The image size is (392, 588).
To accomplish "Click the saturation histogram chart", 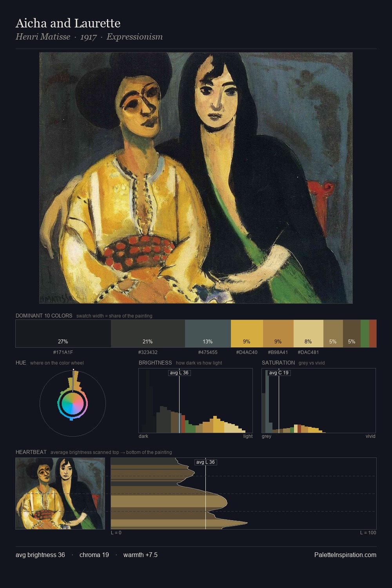I will click(319, 401).
